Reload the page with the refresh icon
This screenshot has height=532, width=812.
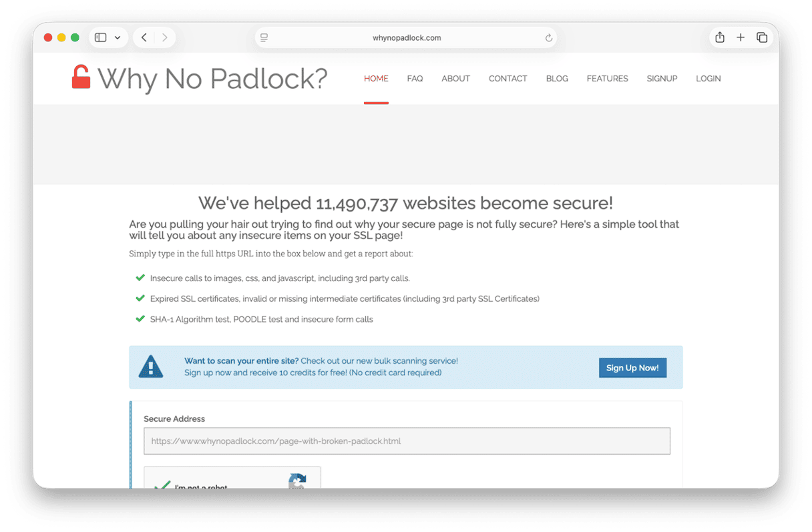pyautogui.click(x=549, y=38)
